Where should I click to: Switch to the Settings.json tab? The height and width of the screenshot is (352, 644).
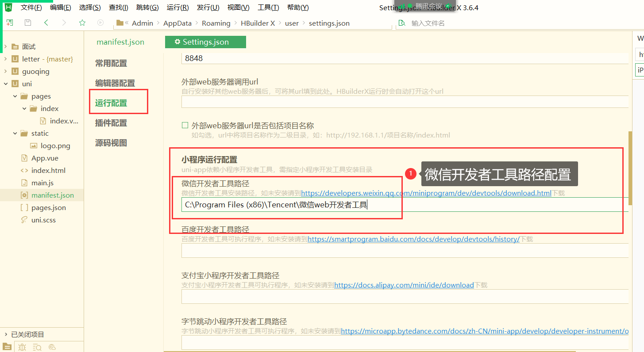click(x=205, y=42)
